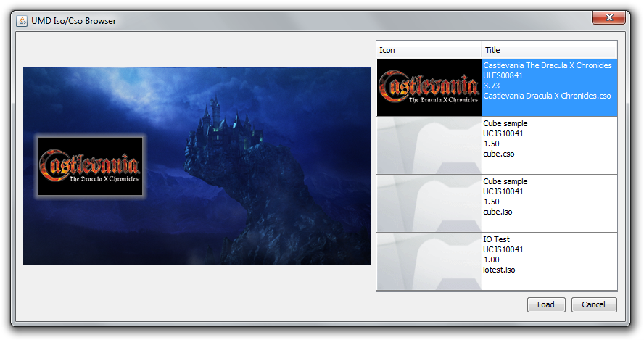This screenshot has width=644, height=340.
Task: Click the placeholder icon beside iotest.iso
Action: [429, 261]
